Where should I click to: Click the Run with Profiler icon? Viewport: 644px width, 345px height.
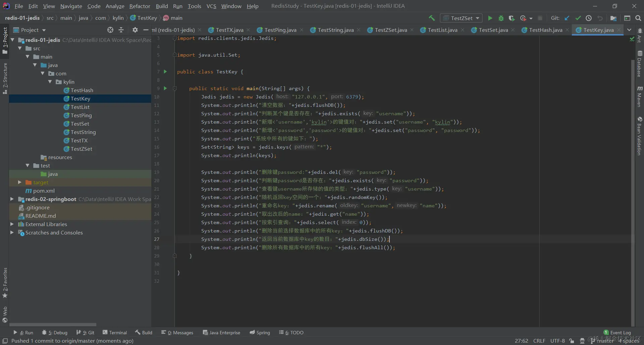click(523, 18)
